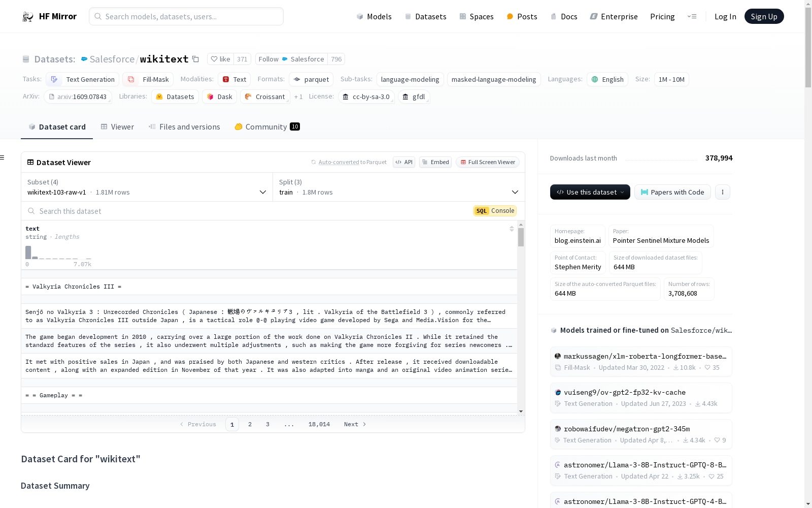Image resolution: width=812 pixels, height=508 pixels.
Task: Click the Embed viewer button
Action: click(x=435, y=163)
